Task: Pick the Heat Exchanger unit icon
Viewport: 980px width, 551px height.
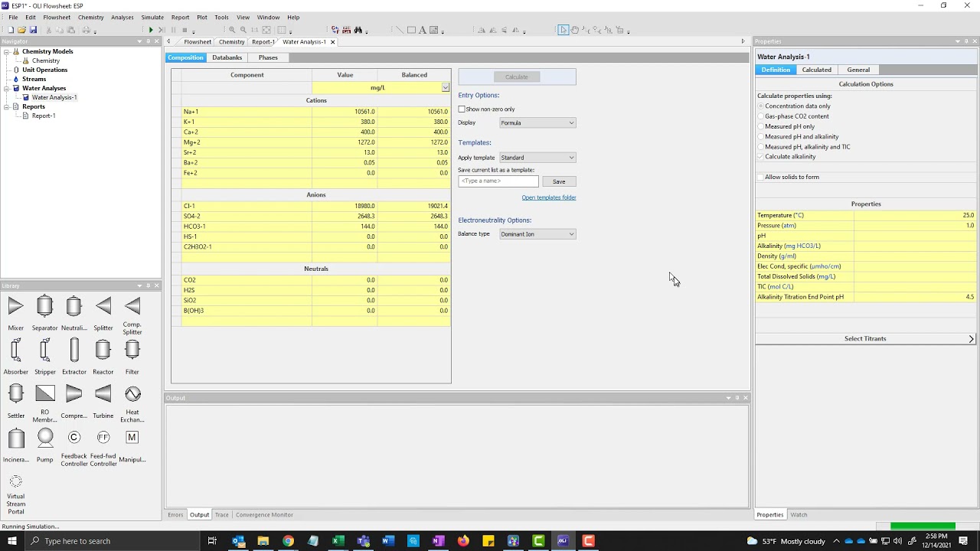Action: click(x=132, y=394)
